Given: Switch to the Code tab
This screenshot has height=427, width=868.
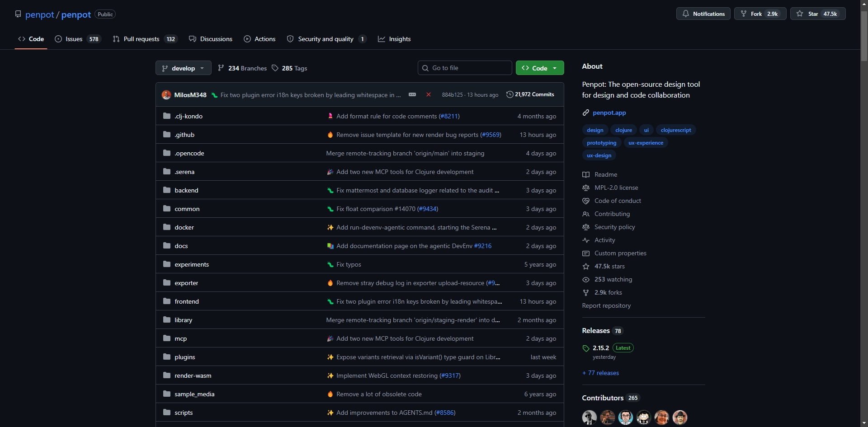Looking at the screenshot, I should pyautogui.click(x=31, y=39).
